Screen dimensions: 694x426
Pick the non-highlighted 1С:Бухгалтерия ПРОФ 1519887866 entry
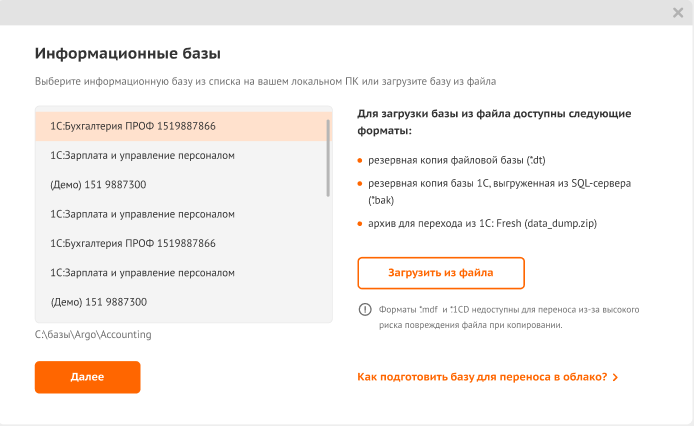[x=183, y=243]
